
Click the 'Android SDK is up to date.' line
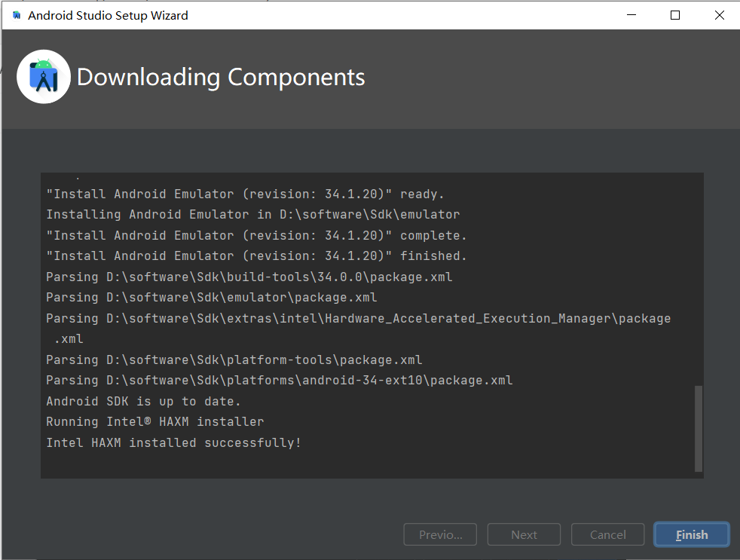[x=143, y=402]
